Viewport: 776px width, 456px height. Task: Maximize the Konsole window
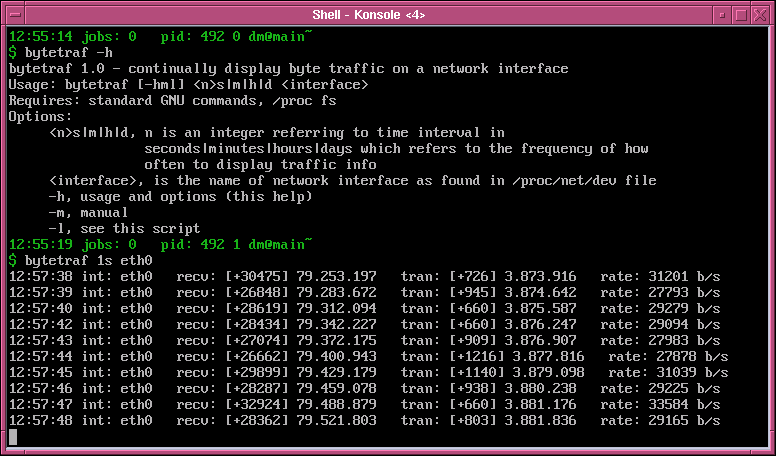(741, 15)
